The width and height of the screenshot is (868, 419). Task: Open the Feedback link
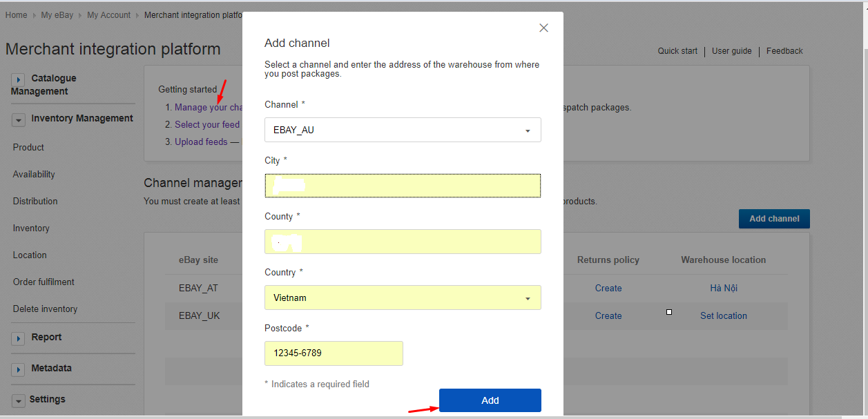click(784, 51)
